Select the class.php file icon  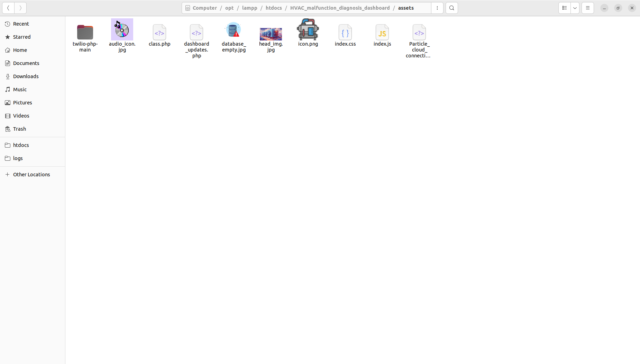tap(159, 32)
